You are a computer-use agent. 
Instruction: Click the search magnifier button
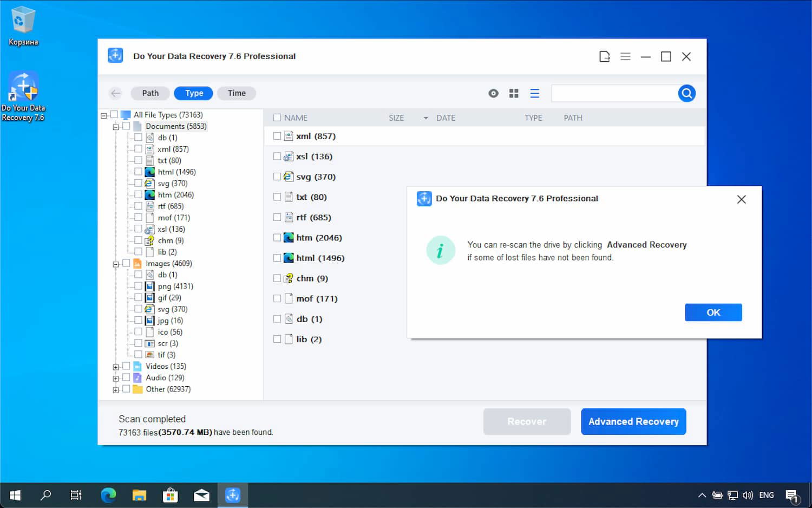coord(686,93)
